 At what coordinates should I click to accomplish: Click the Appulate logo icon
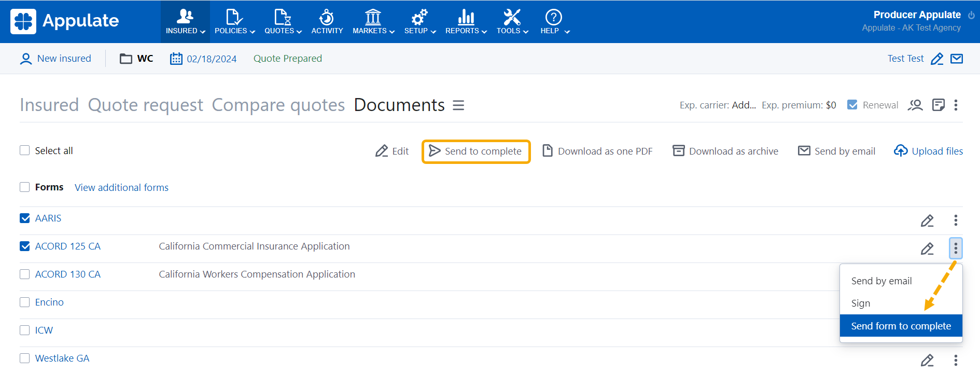tap(23, 21)
